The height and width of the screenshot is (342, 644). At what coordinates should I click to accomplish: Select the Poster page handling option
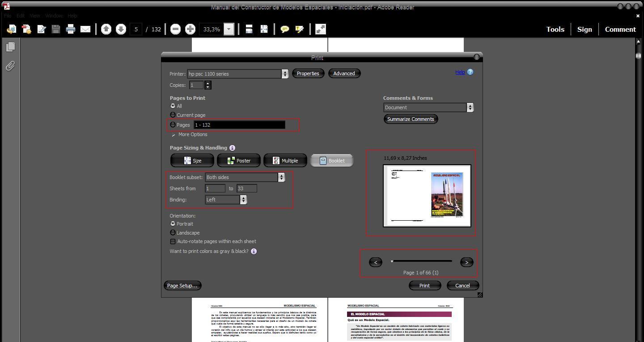point(239,161)
